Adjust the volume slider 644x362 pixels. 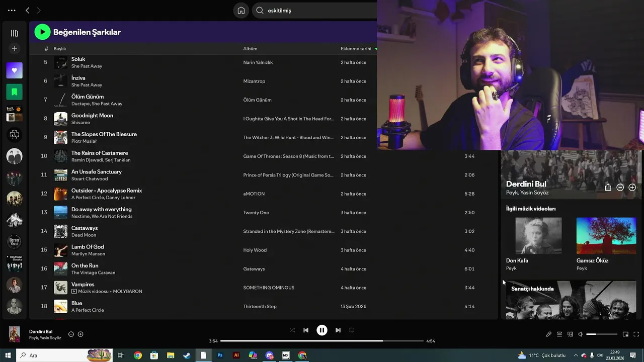coord(602,334)
